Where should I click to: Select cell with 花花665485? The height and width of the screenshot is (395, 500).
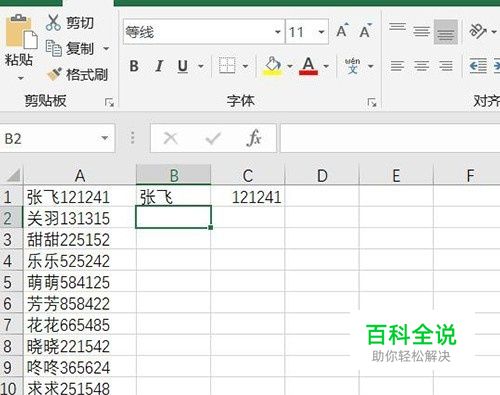click(80, 325)
